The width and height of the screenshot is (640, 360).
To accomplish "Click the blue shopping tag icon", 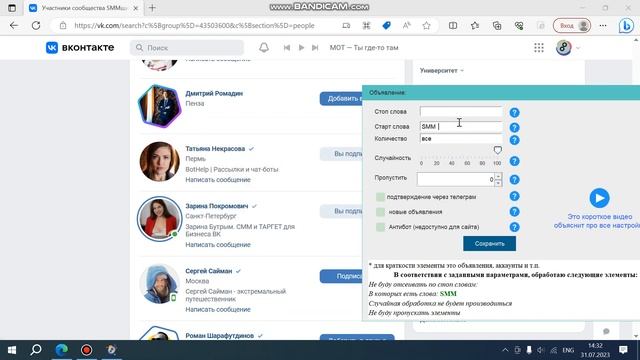I will (386, 26).
